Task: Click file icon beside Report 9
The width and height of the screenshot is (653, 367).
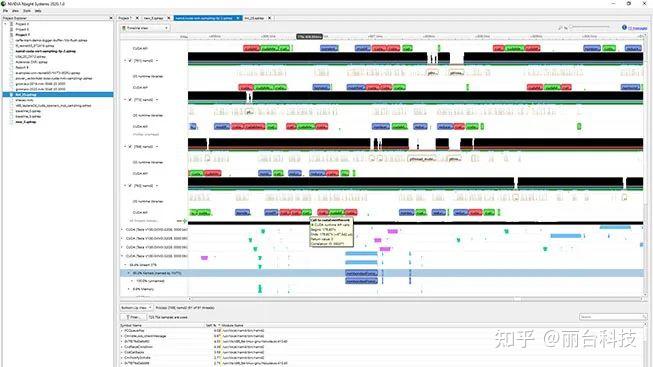Action: (12, 67)
